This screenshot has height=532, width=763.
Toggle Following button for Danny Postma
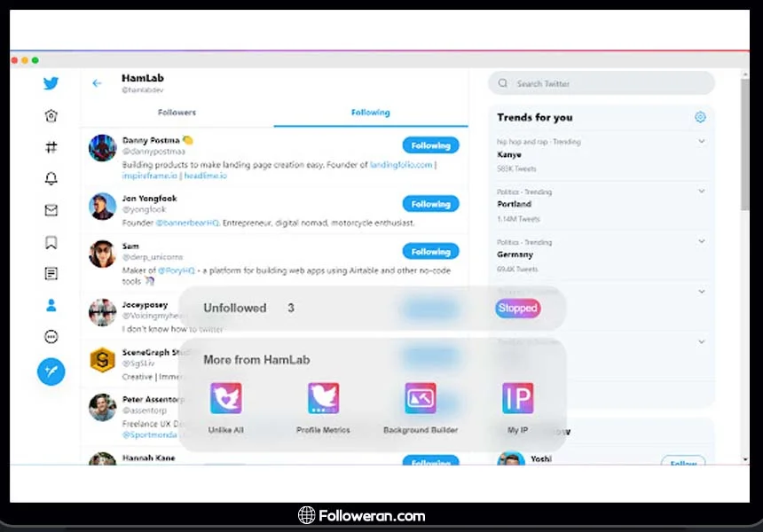[x=430, y=145]
